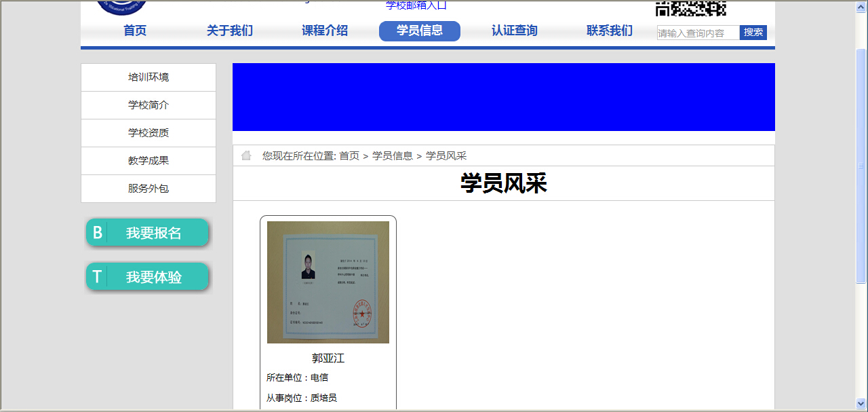
Task: Click the school logo at top left
Action: tap(122, 6)
